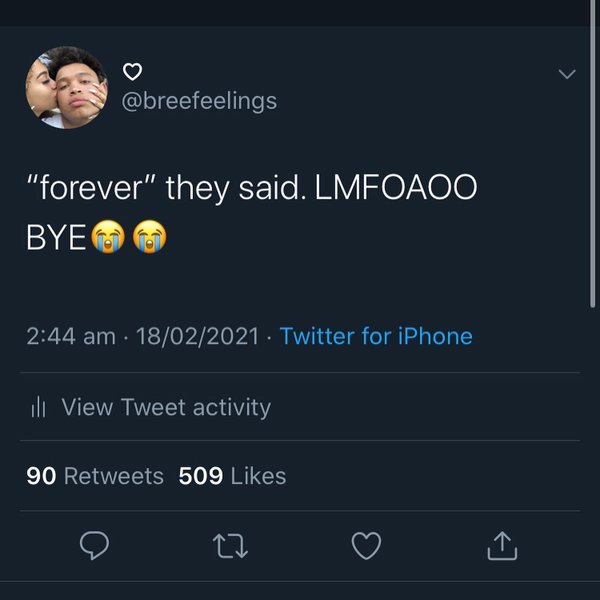Like the tweet with the heart icon
This screenshot has height=600, width=600.
[x=366, y=545]
